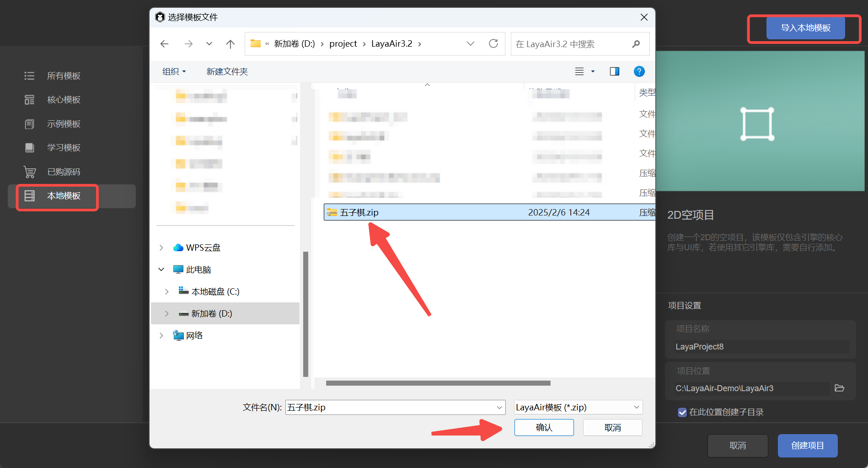Click the 确认 button
868x468 pixels.
(x=544, y=427)
